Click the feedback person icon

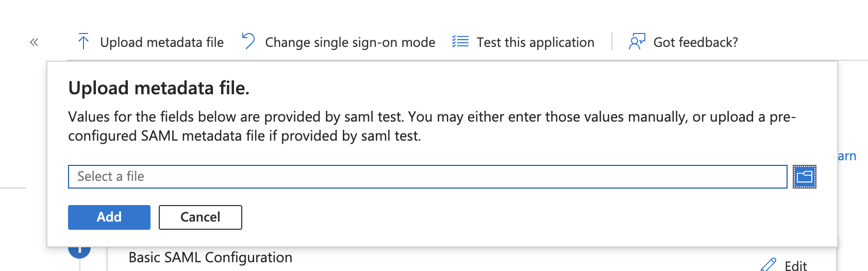pyautogui.click(x=637, y=42)
